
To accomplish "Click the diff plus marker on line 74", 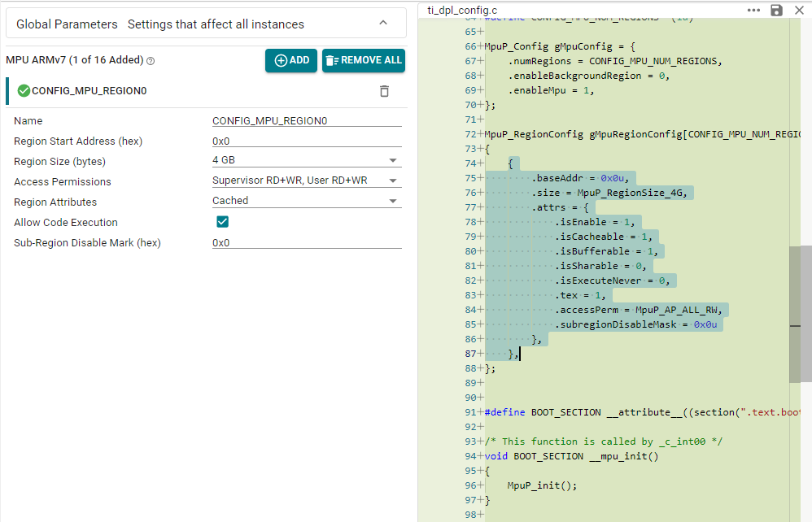I will (x=481, y=163).
